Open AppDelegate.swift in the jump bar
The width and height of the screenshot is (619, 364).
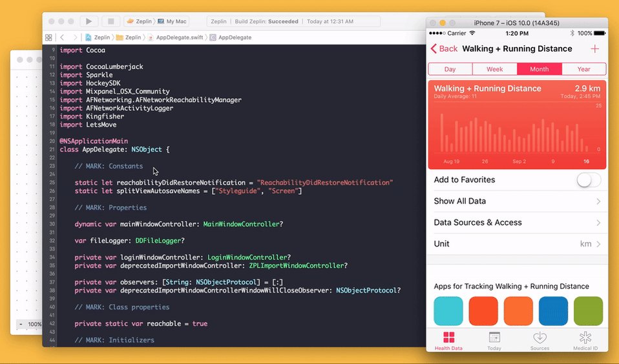coord(176,37)
